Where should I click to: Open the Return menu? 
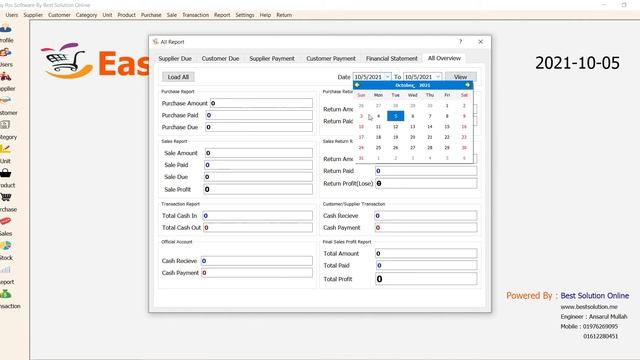click(284, 15)
